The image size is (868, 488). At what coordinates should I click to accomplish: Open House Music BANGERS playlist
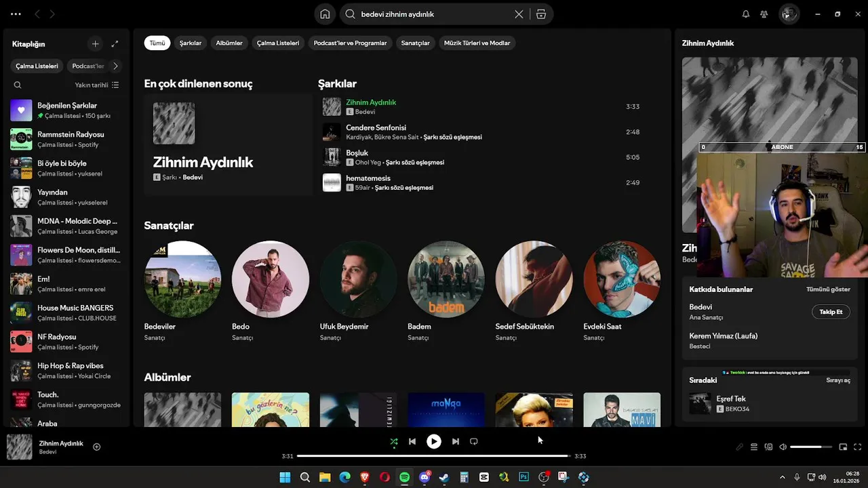click(66, 312)
